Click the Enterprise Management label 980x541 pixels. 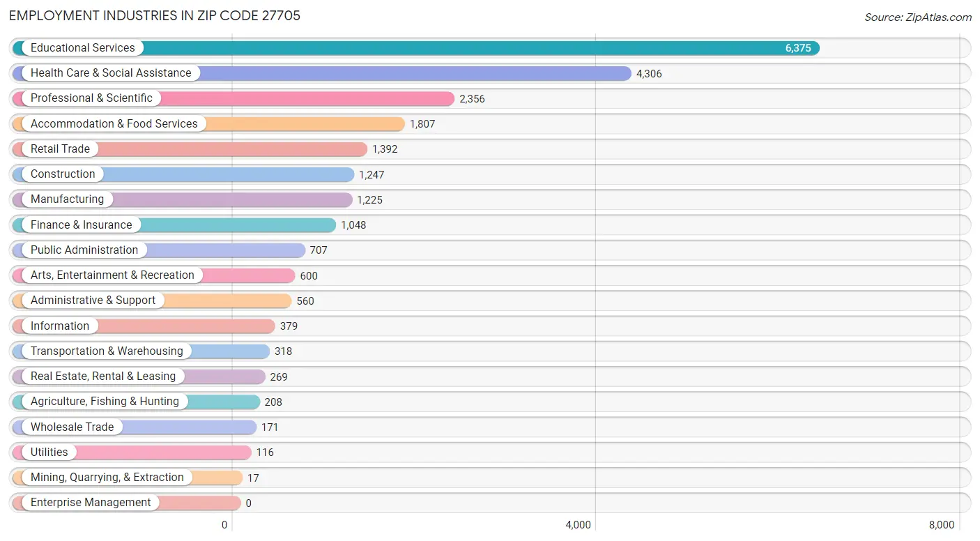(91, 502)
